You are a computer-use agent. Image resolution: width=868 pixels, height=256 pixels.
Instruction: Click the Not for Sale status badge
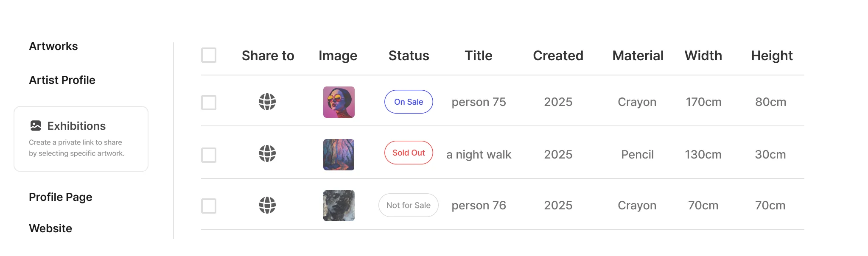pyautogui.click(x=408, y=205)
